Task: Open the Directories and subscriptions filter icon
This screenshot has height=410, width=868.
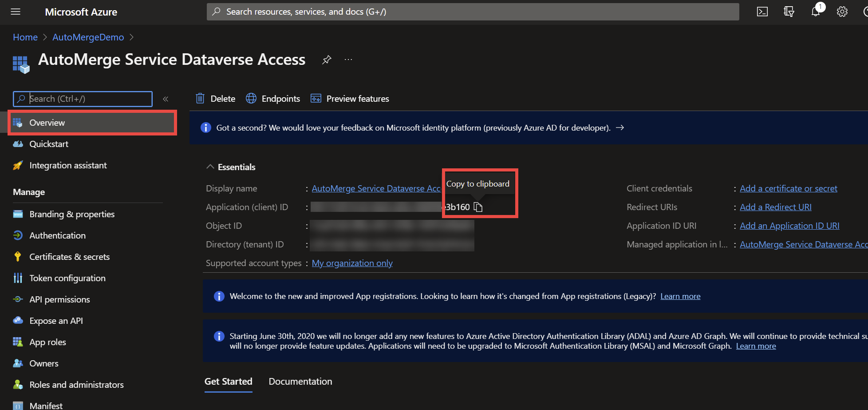Action: [789, 12]
